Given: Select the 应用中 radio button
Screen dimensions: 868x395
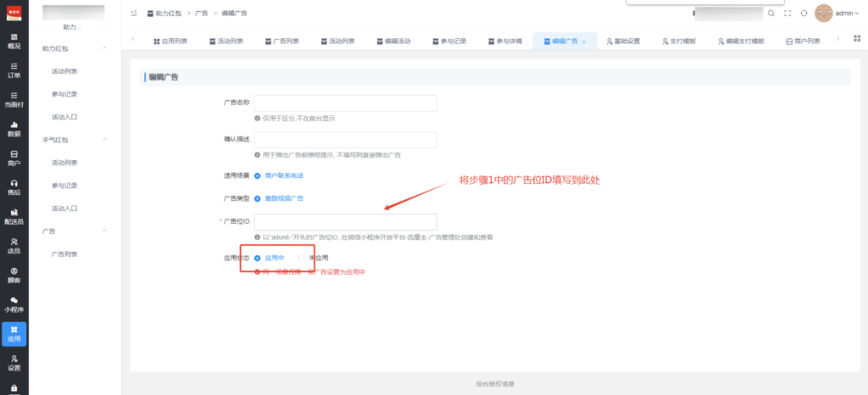Looking at the screenshot, I should point(258,258).
